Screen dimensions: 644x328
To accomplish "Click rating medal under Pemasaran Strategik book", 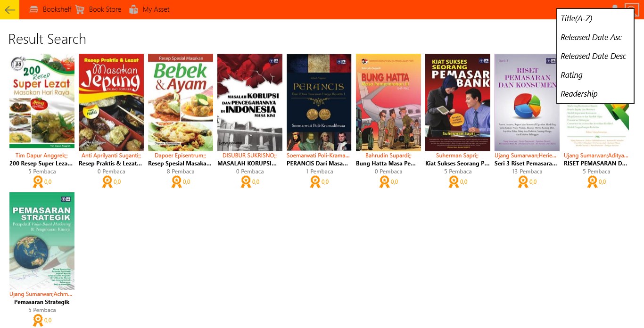I will [38, 320].
